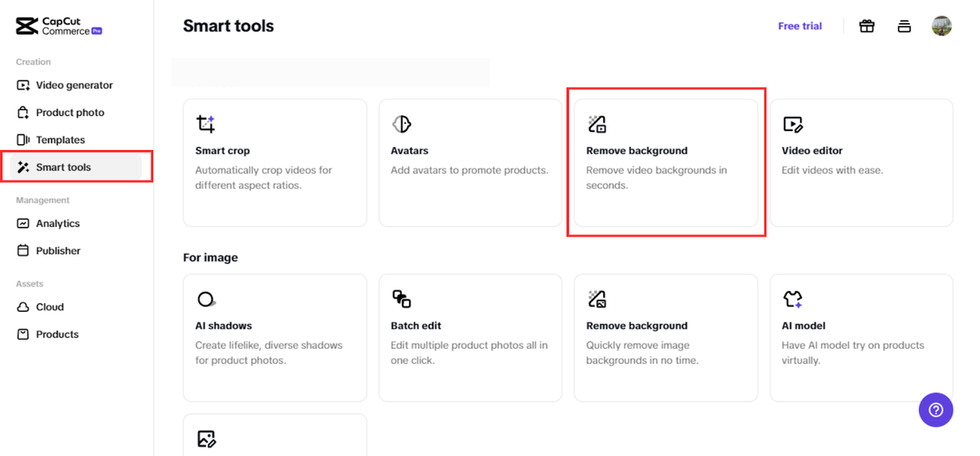Click the Analytics chart icon
Screen dimensions: 980x456
(x=23, y=224)
